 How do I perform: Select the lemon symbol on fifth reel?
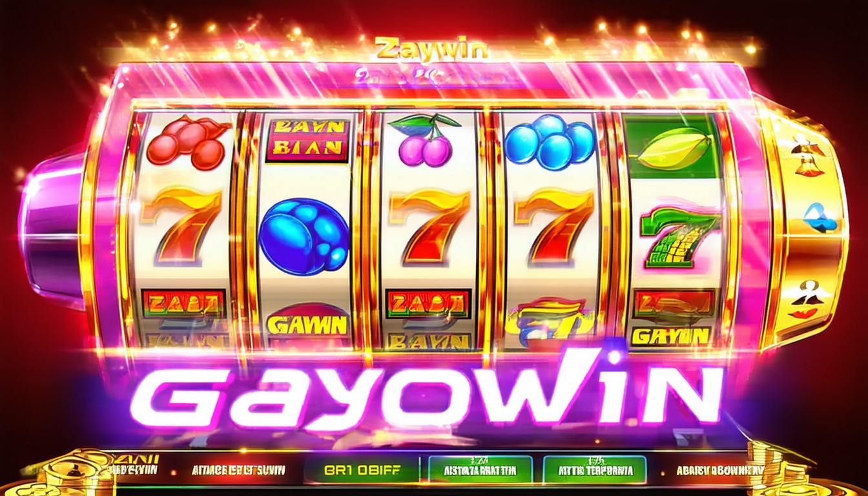(x=673, y=149)
